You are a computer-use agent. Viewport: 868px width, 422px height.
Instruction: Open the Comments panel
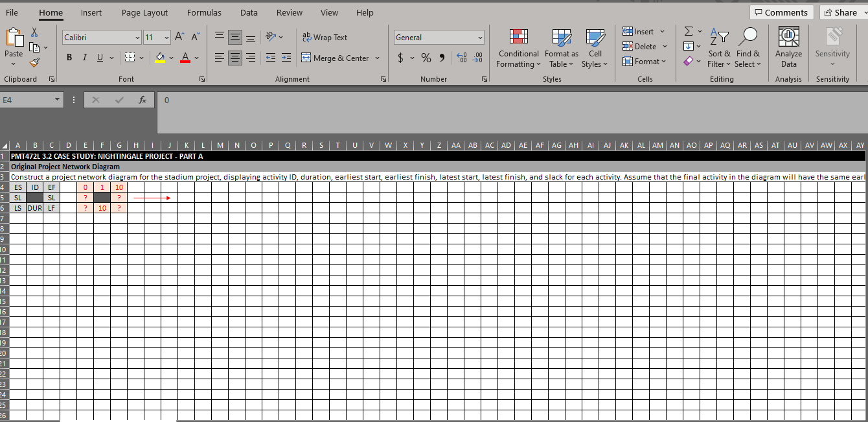[781, 12]
